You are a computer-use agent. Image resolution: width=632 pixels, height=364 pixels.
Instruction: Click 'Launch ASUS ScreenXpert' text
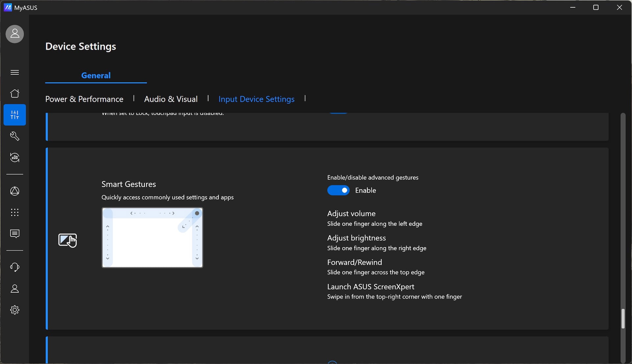click(x=371, y=287)
